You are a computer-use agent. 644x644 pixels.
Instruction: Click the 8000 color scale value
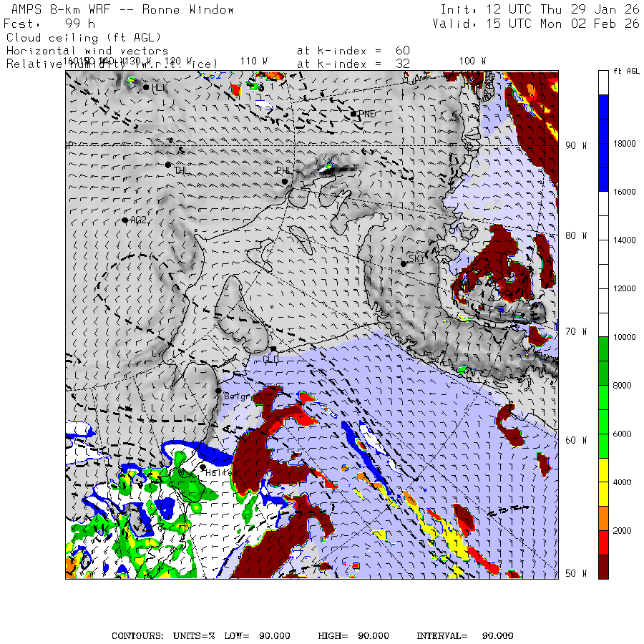click(622, 385)
